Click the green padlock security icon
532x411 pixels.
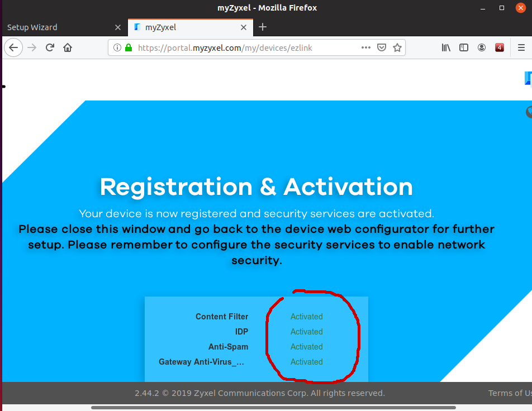coord(129,47)
